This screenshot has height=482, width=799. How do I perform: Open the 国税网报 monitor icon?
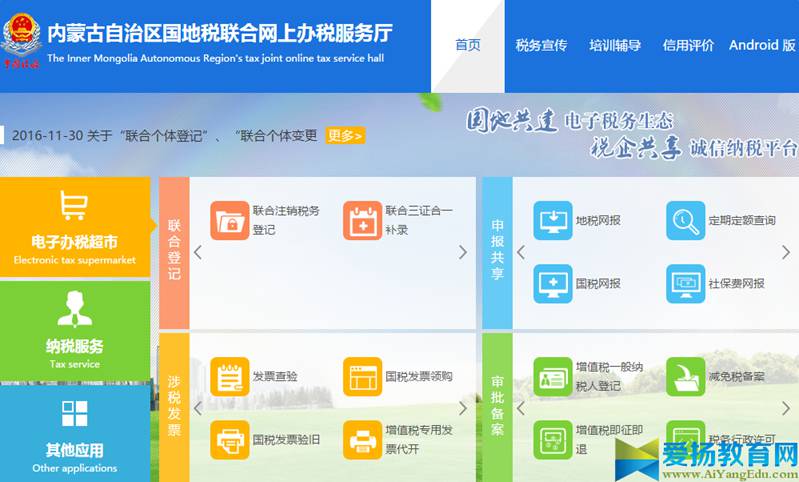553,283
